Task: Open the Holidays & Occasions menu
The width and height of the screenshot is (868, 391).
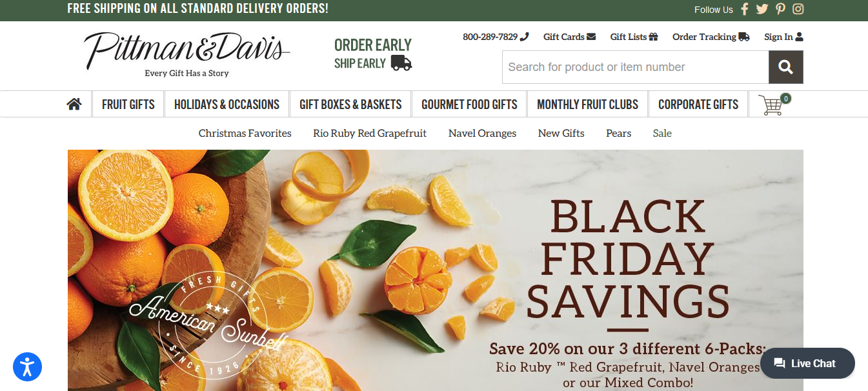Action: pyautogui.click(x=227, y=105)
